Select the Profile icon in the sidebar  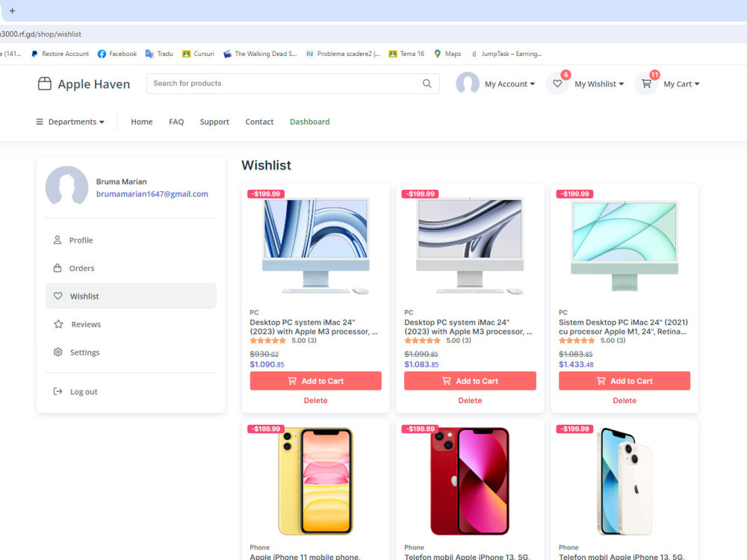(x=58, y=240)
